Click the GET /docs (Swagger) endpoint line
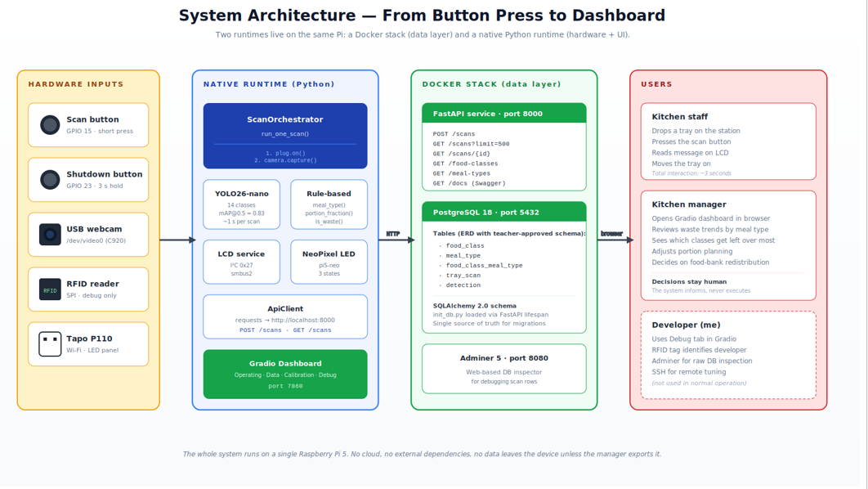The width and height of the screenshot is (868, 489). (x=469, y=184)
